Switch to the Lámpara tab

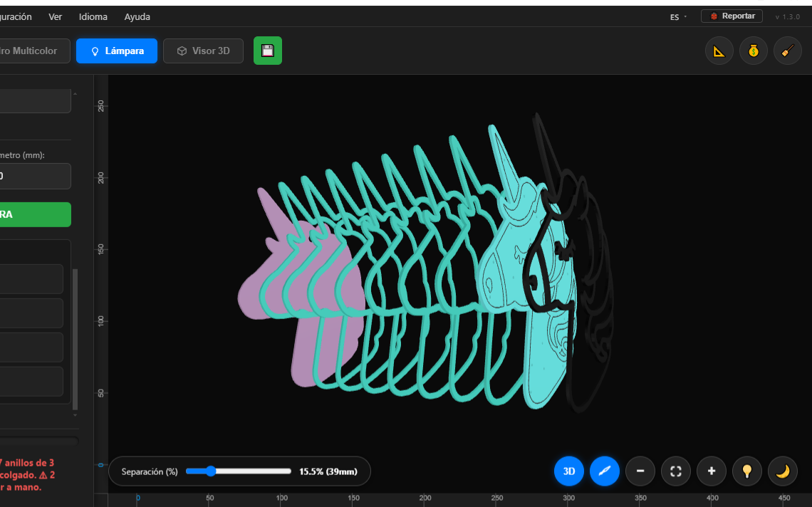tap(117, 51)
